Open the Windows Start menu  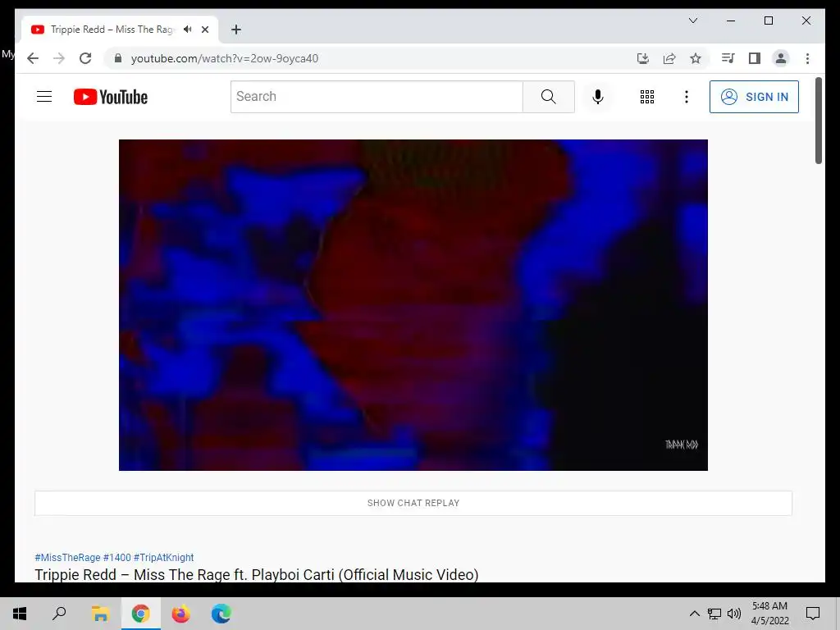pyautogui.click(x=20, y=614)
